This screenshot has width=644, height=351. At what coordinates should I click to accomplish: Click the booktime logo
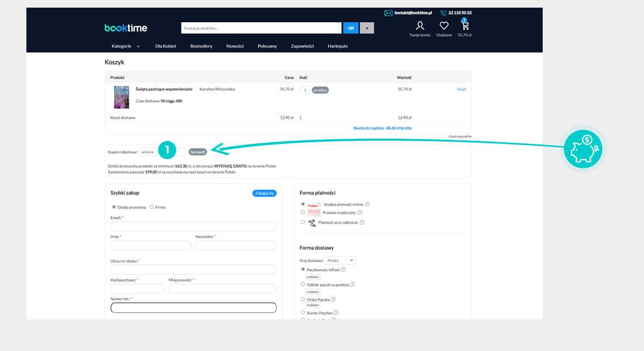(x=126, y=28)
